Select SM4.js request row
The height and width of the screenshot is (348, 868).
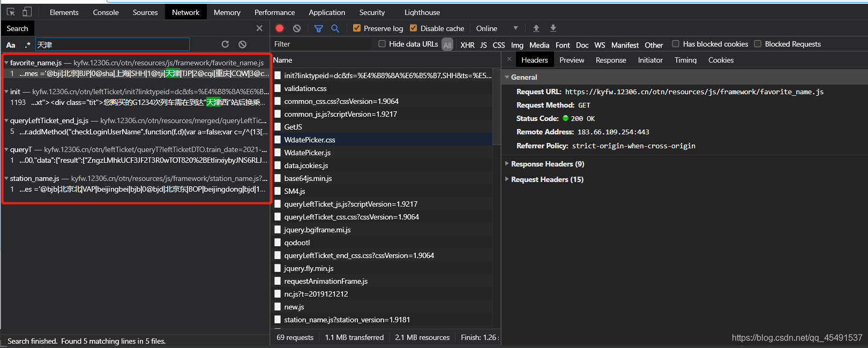point(383,191)
